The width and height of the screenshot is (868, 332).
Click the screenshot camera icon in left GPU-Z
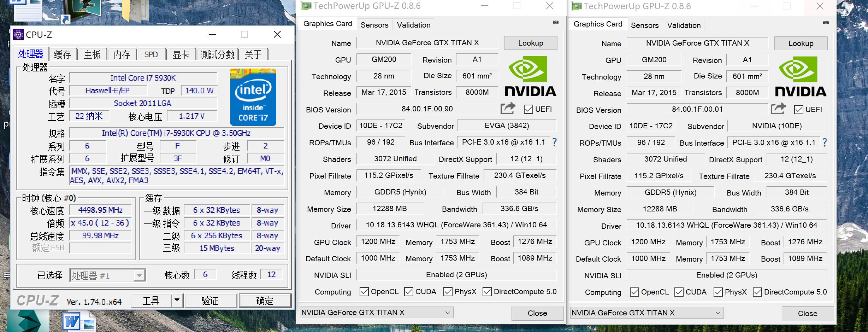pos(556,22)
